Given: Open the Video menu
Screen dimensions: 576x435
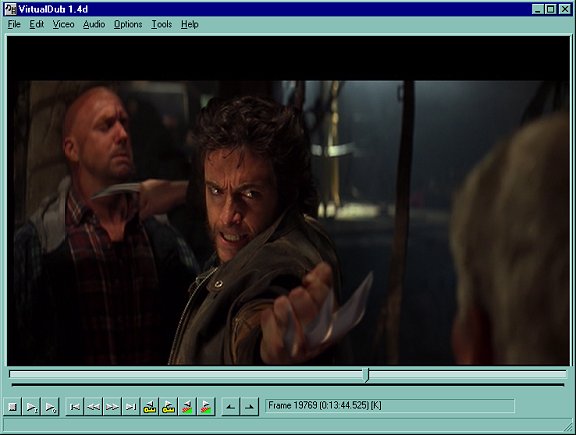Looking at the screenshot, I should point(63,24).
